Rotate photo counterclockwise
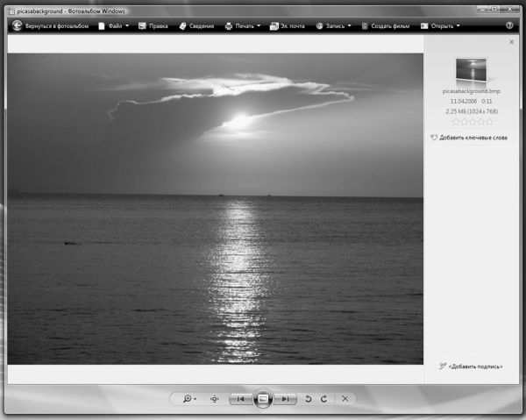Screen dimensions: 526x420 pyautogui.click(x=308, y=399)
